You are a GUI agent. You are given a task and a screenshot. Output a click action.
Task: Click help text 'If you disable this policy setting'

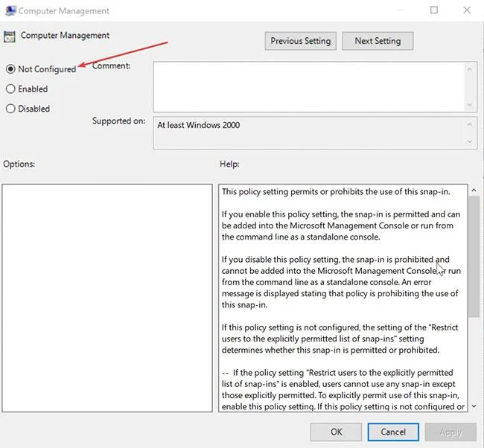point(281,260)
